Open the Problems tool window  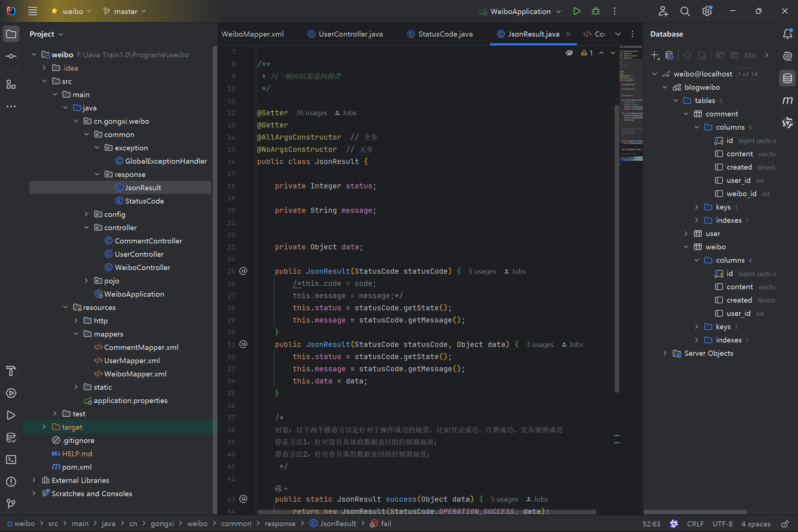(x=11, y=482)
